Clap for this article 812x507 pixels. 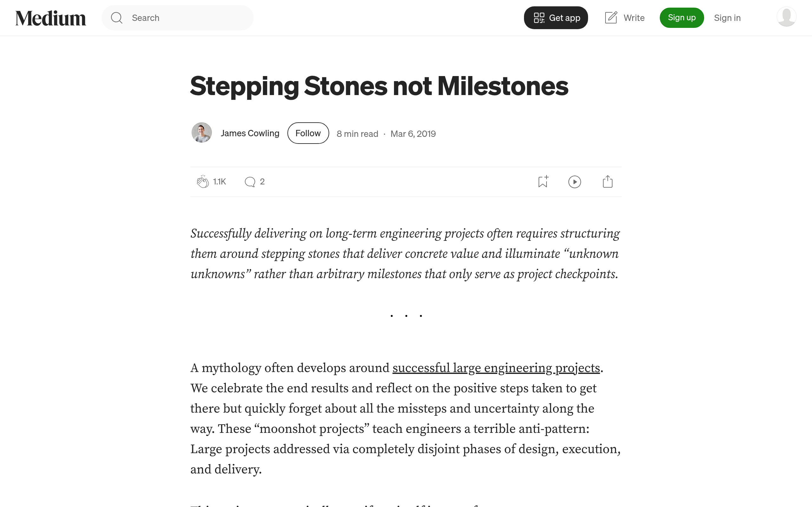pos(203,182)
